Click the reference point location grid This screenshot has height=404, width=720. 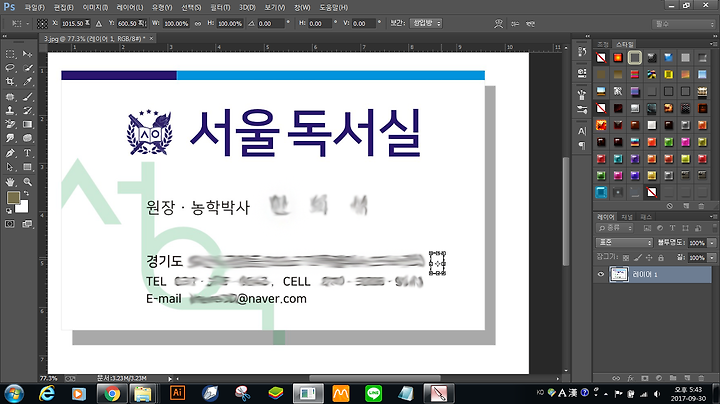(42, 23)
